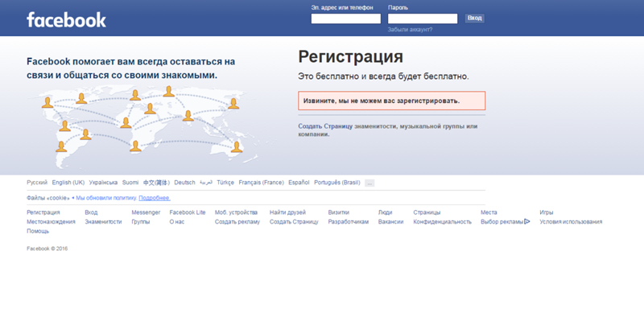Focus the email or phone input field
The image size is (644, 329).
346,19
